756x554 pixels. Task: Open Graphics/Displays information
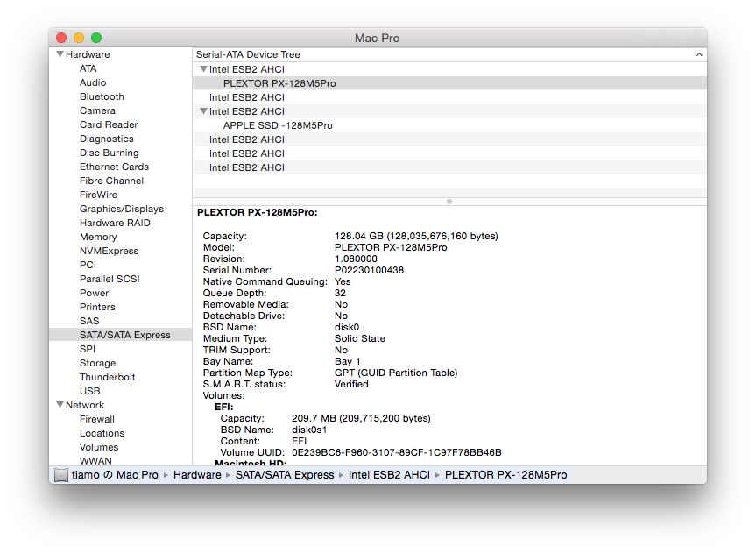122,209
